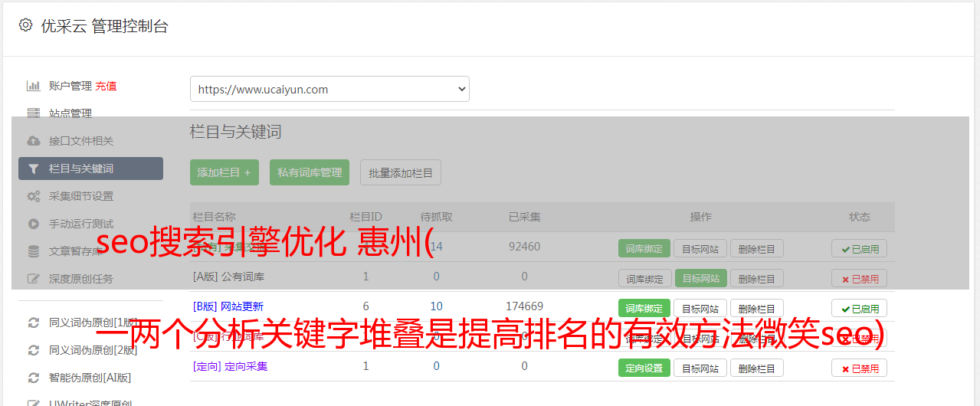Click refresh icon for 同义词伪原创[2版]
Screen dimensions: 980x406
coord(33,350)
